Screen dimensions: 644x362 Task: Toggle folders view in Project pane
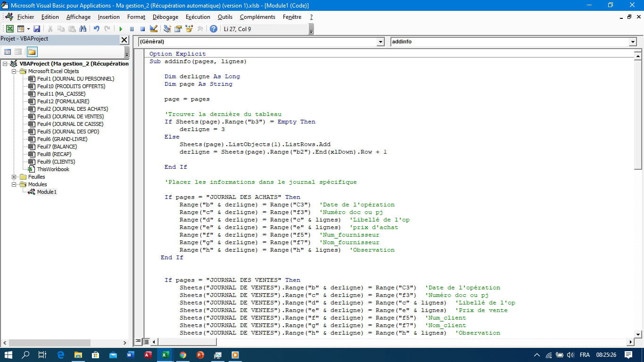point(32,52)
